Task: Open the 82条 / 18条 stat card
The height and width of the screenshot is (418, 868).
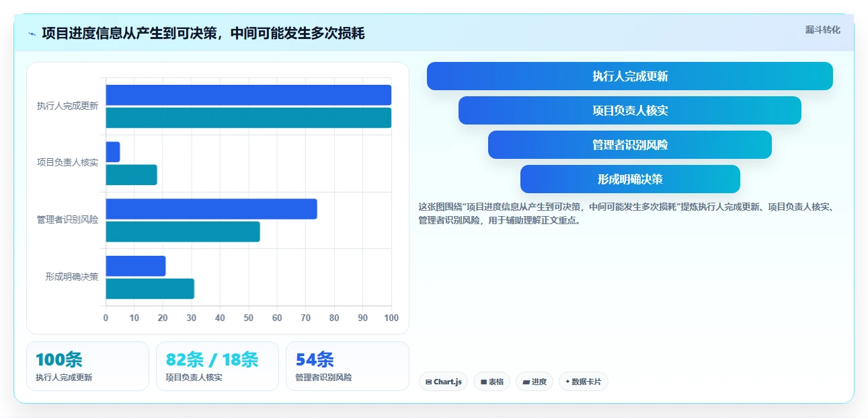Action: click(x=217, y=366)
